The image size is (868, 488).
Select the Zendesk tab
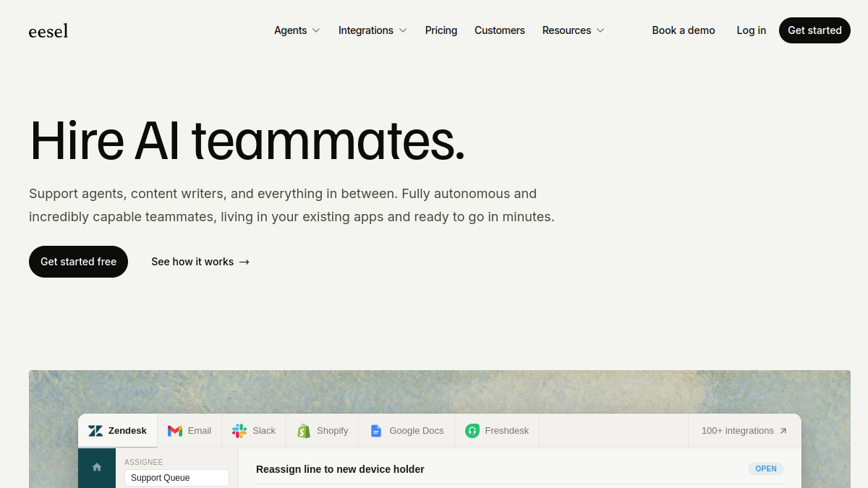coord(118,431)
